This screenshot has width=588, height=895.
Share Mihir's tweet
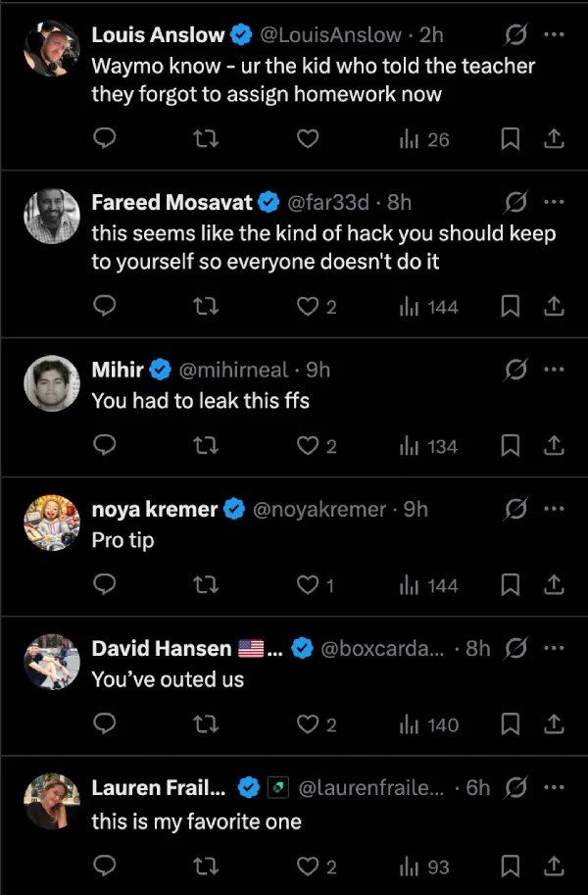click(554, 446)
